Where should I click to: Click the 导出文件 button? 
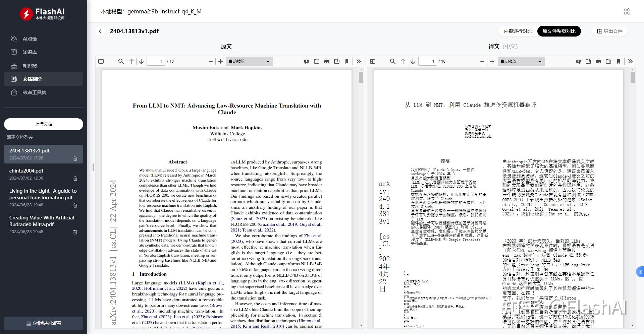click(x=610, y=31)
